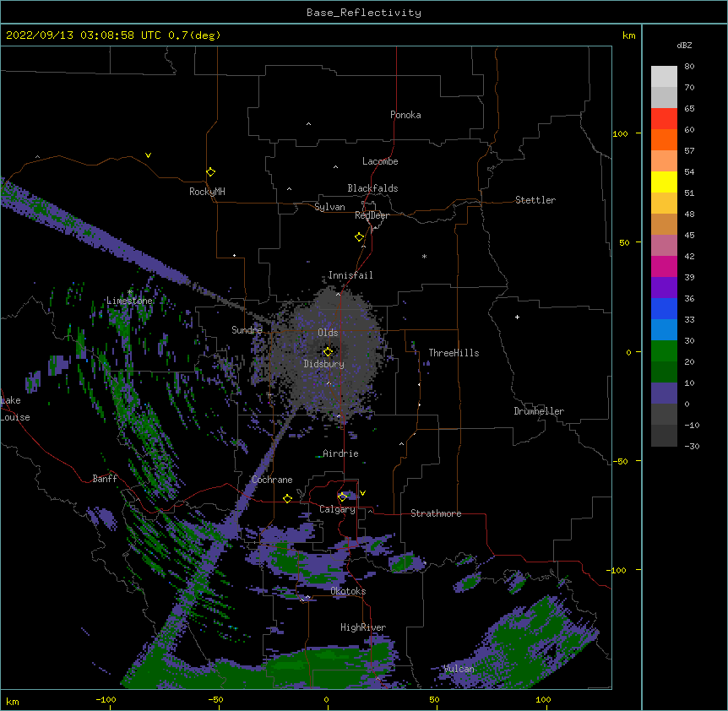Click the Drumheller city label
This screenshot has width=728, height=711.
point(539,411)
